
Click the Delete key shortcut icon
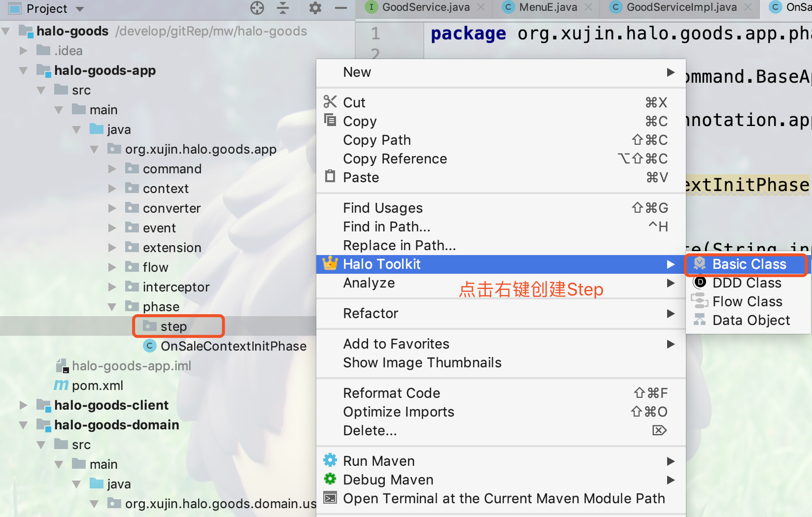659,430
